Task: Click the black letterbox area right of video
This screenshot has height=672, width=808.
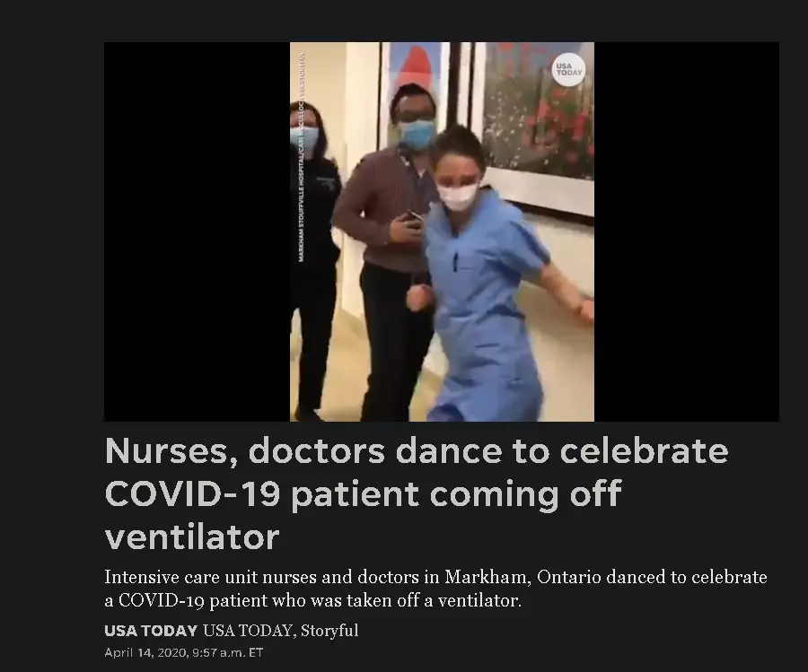Action: 687,231
